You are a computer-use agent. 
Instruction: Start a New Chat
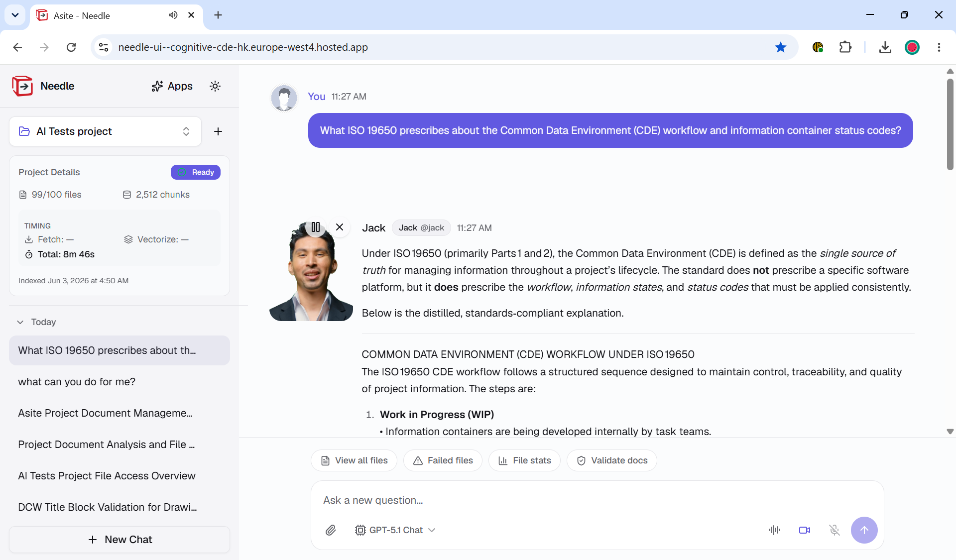point(119,540)
